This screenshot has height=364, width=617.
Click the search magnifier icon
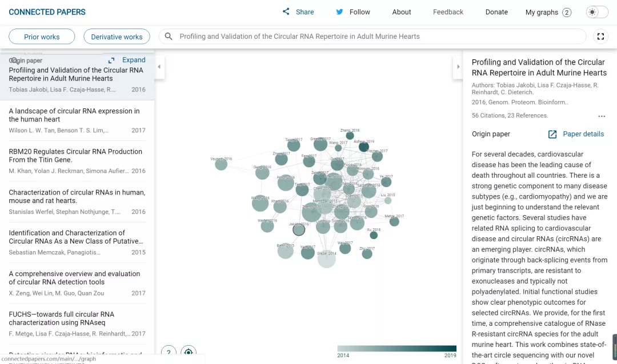169,37
